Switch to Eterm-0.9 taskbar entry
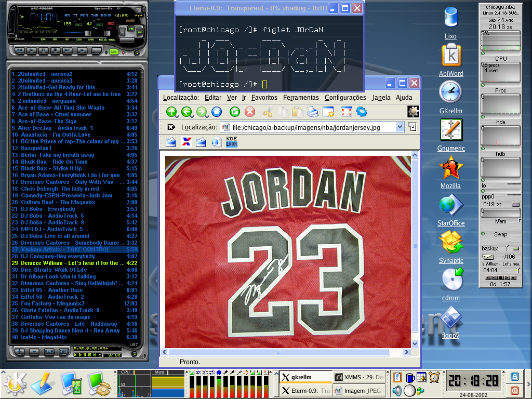The image size is (532, 399). coord(305,391)
